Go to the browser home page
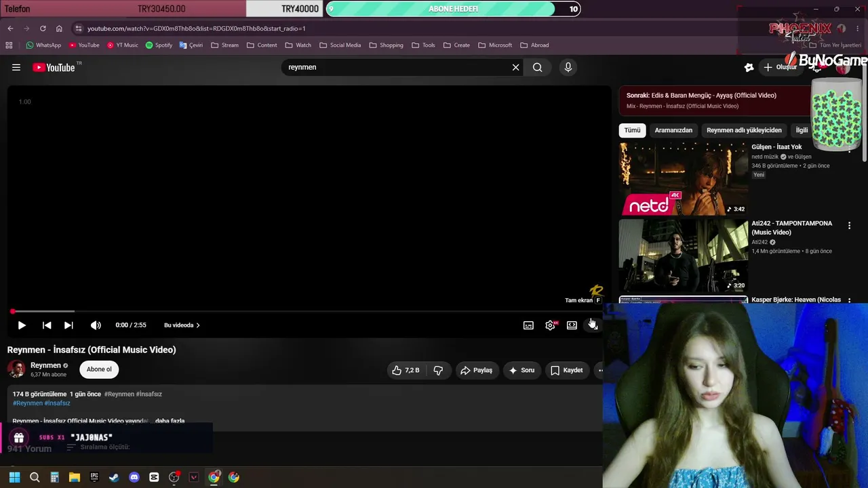The image size is (868, 488). [59, 28]
